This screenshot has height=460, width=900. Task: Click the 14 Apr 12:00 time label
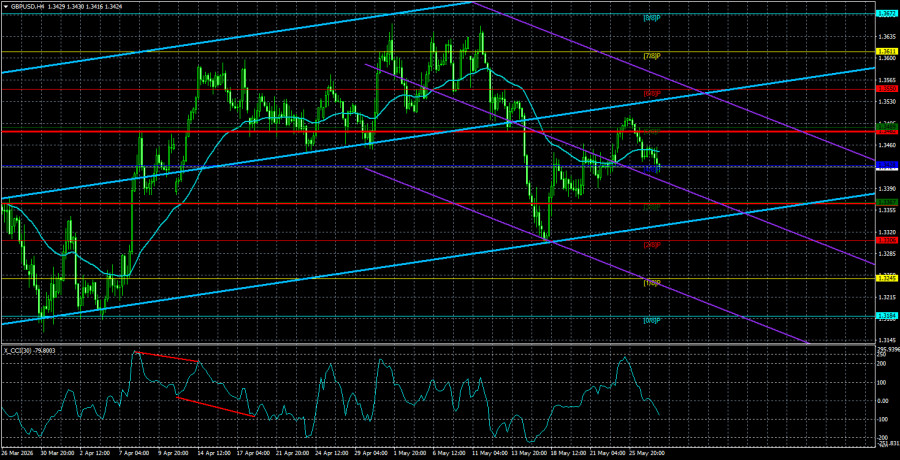(212, 454)
